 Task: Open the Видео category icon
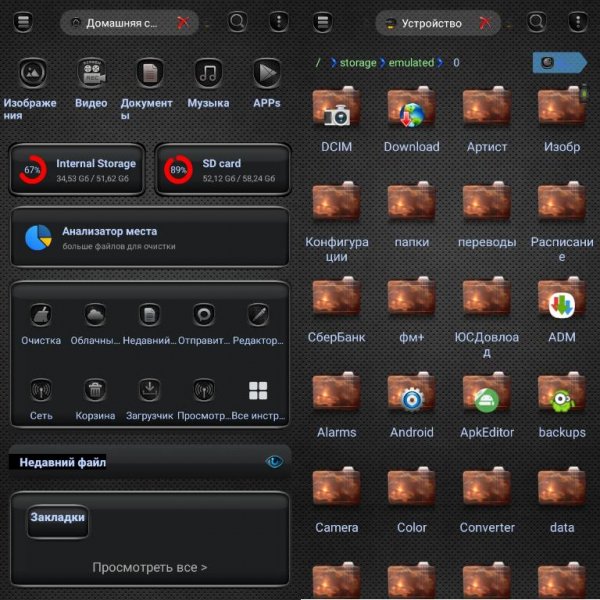pos(91,73)
